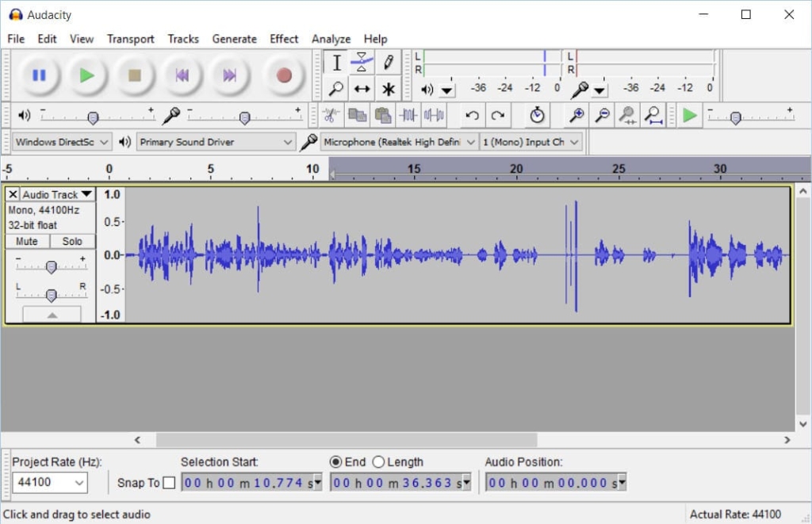Enable the Snap To checkbox
Screen dimensions: 812x524
(169, 483)
